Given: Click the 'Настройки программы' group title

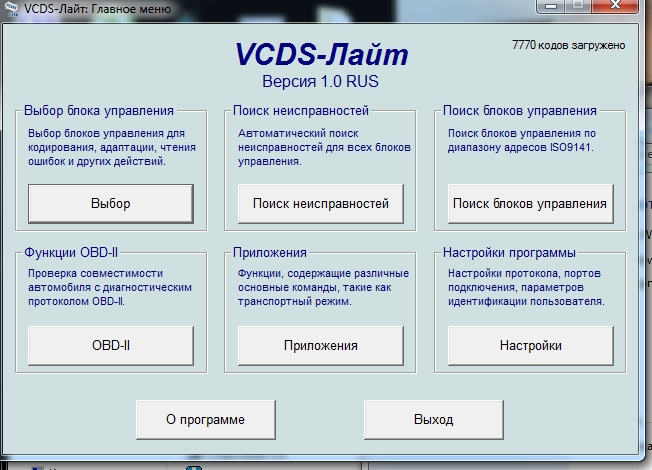Looking at the screenshot, I should [509, 252].
